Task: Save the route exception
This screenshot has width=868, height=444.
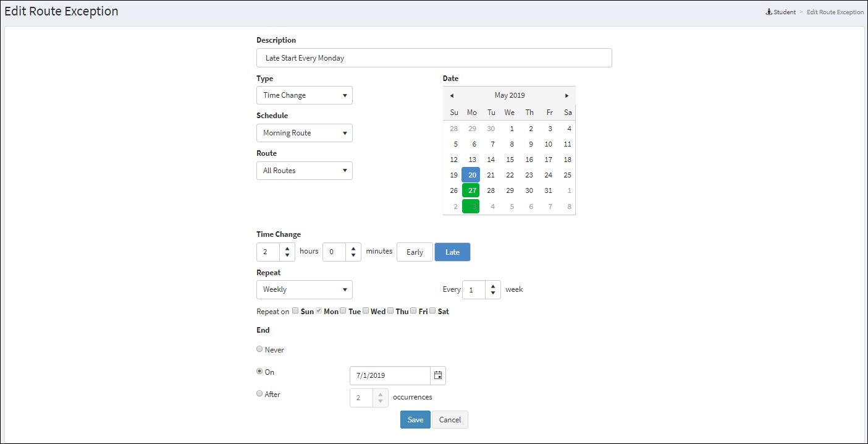Action: (415, 419)
